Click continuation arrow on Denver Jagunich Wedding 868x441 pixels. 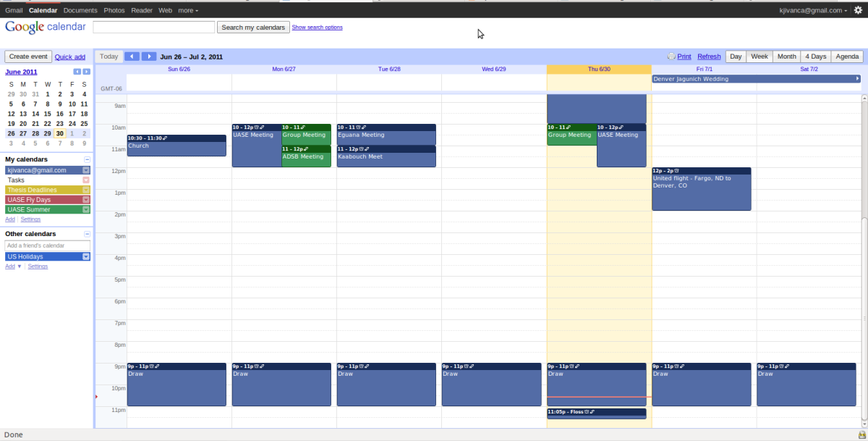857,79
